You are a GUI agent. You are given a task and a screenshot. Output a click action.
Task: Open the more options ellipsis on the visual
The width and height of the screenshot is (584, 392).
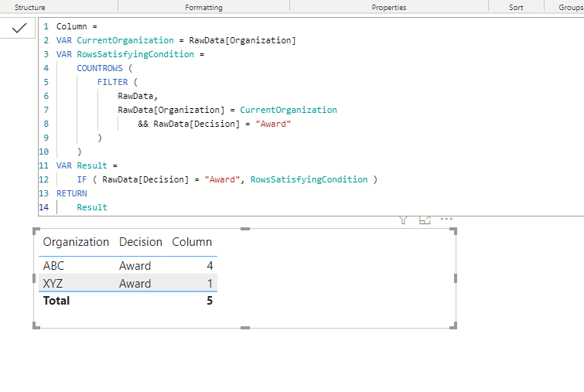coord(446,219)
